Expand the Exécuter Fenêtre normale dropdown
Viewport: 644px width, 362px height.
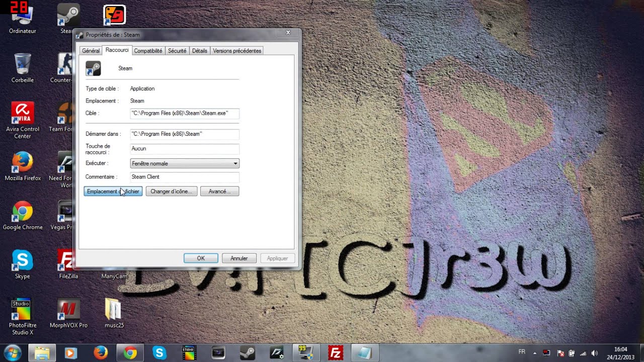(185, 163)
